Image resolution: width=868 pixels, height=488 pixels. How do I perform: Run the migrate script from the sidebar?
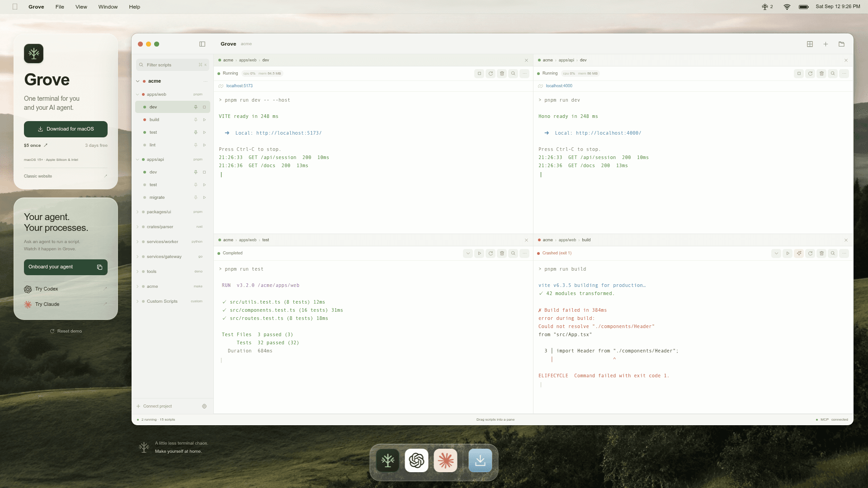(204, 197)
